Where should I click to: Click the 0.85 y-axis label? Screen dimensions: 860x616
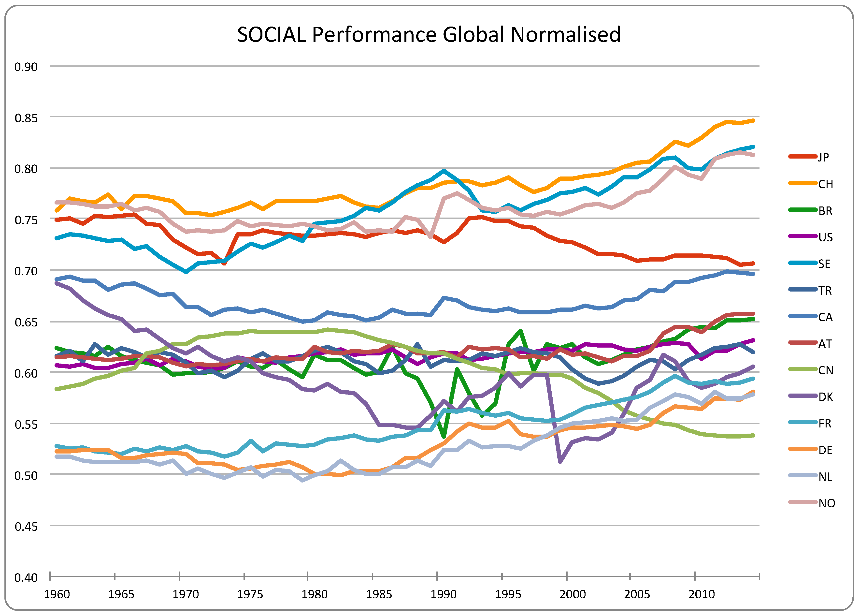(26, 118)
